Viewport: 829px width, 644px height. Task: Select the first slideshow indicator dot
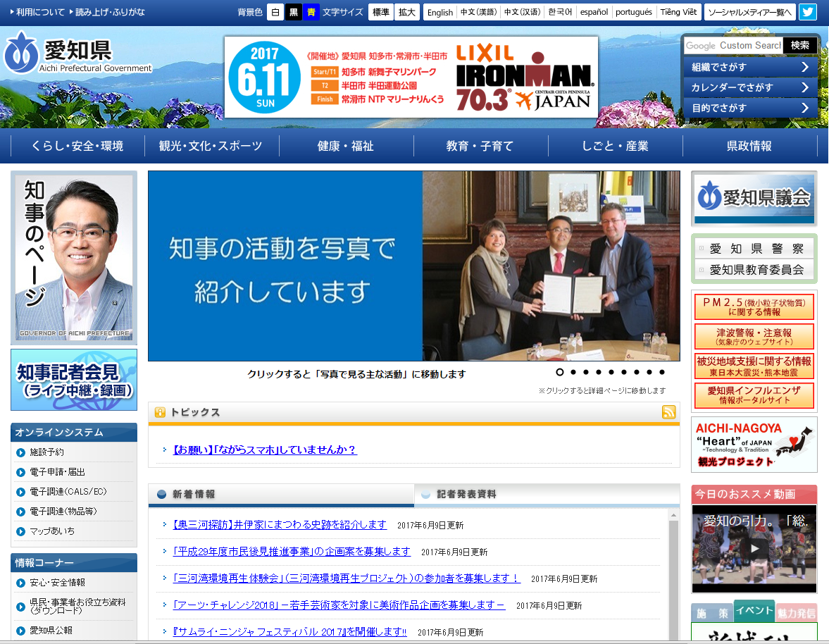[x=560, y=372]
